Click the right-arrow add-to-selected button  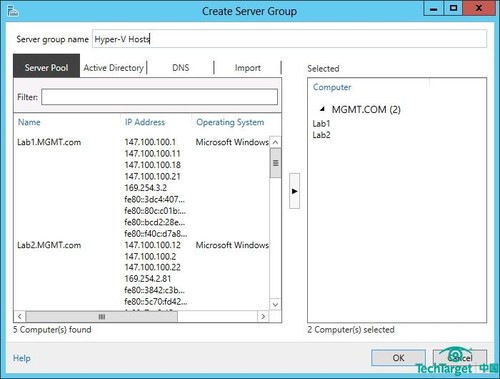pos(294,191)
